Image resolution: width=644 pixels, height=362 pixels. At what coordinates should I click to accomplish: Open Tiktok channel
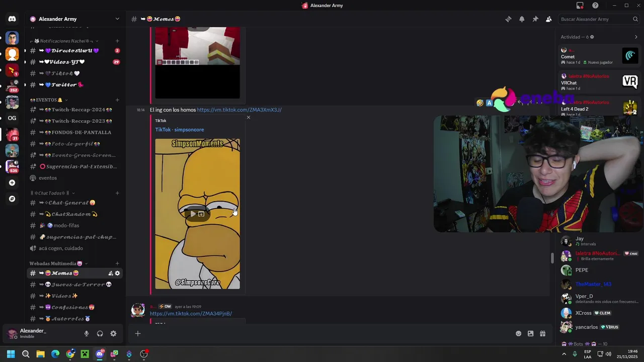point(74,73)
